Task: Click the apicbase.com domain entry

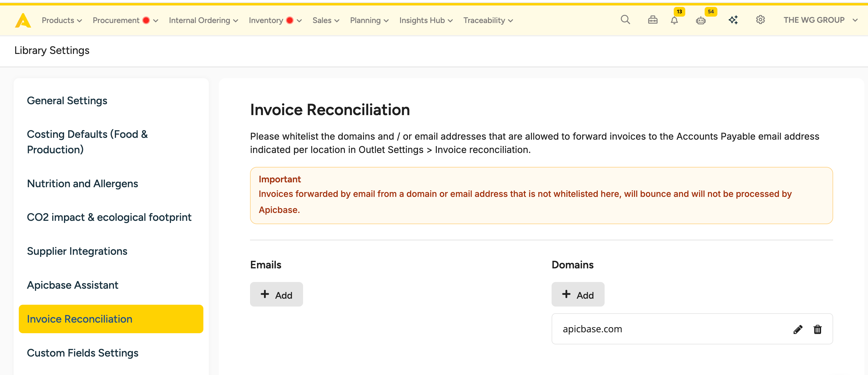Action: (593, 329)
